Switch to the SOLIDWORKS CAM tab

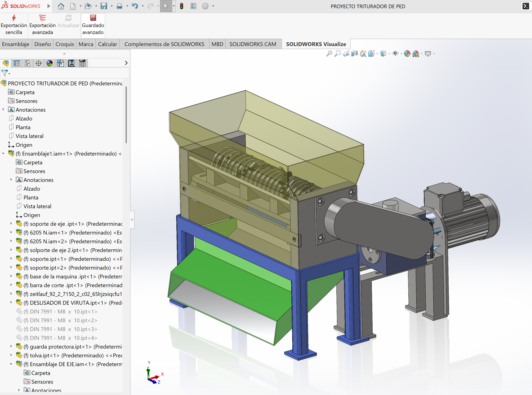253,44
